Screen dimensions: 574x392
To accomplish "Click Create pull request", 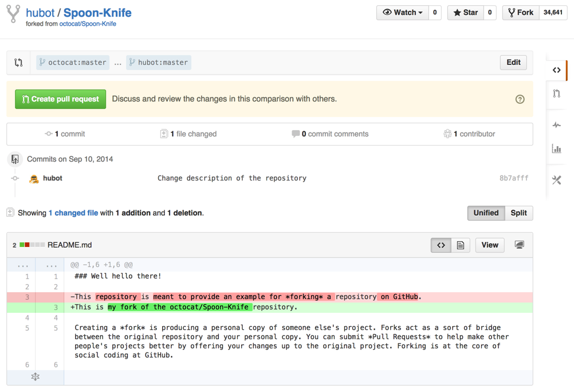I will coord(60,99).
